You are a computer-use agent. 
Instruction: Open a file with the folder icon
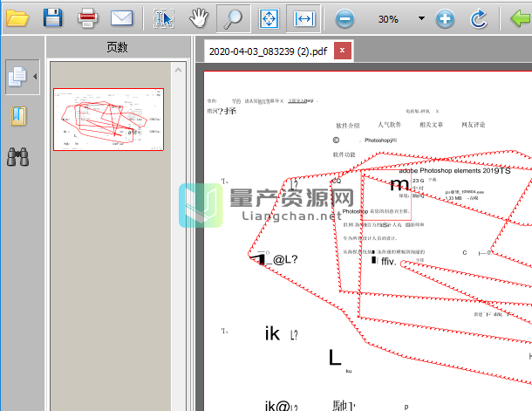click(x=17, y=18)
